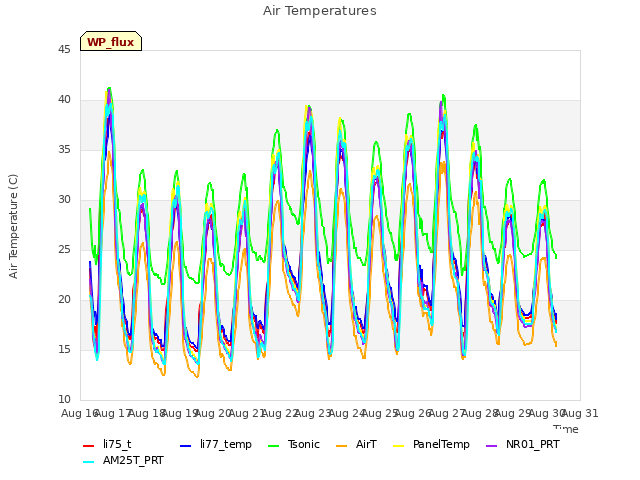This screenshot has width=640, height=480.
Task: Click the blue li77_temp color marker
Action: [x=186, y=446]
